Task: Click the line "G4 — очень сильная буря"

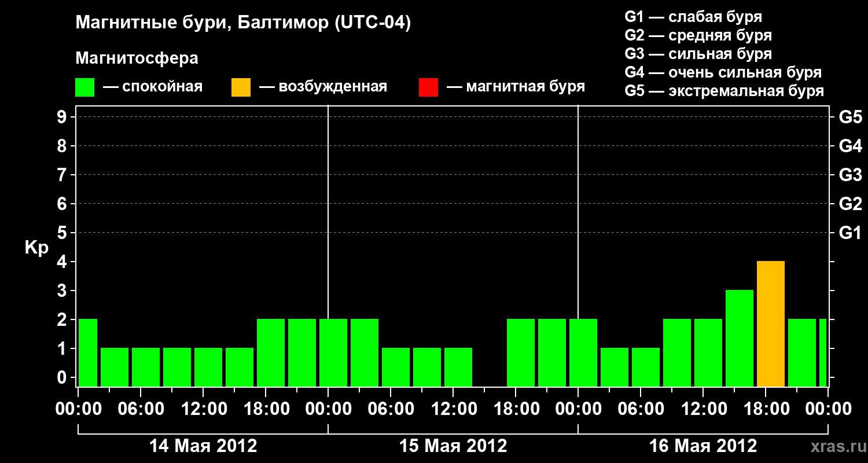Action: (x=723, y=72)
